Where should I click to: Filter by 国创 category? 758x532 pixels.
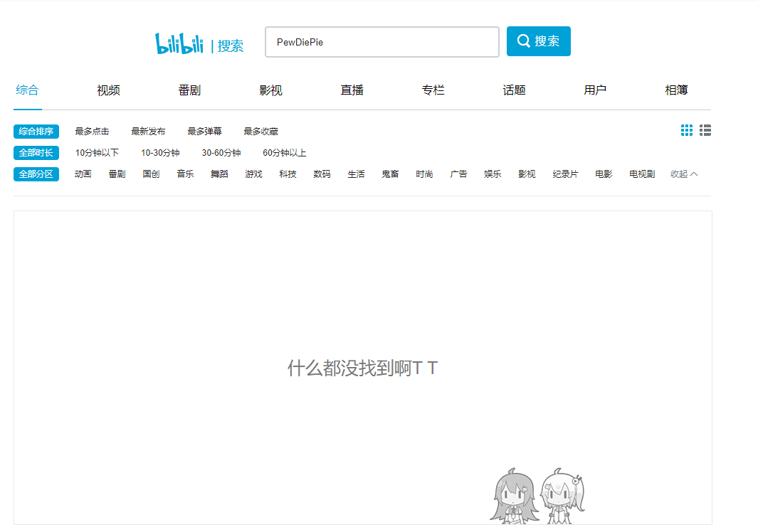click(152, 174)
